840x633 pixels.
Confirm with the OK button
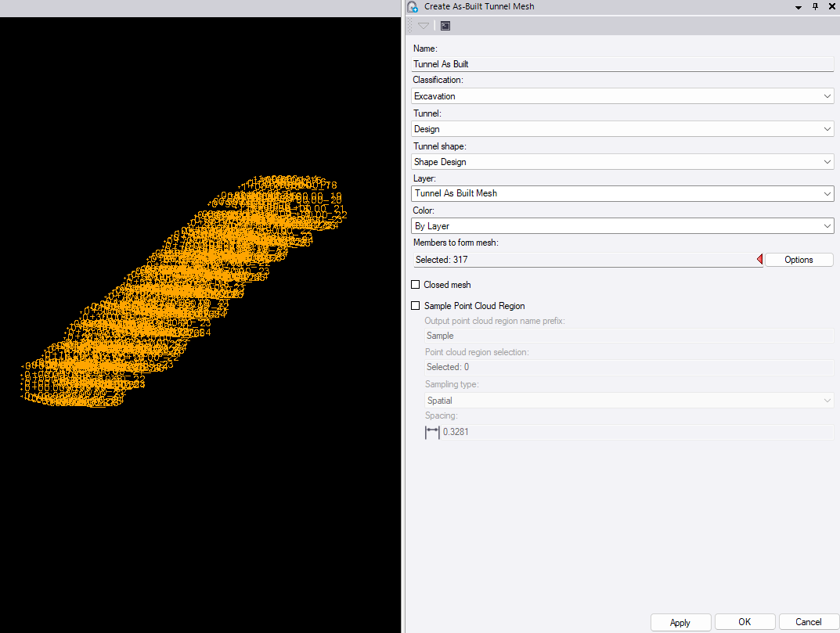[744, 622]
